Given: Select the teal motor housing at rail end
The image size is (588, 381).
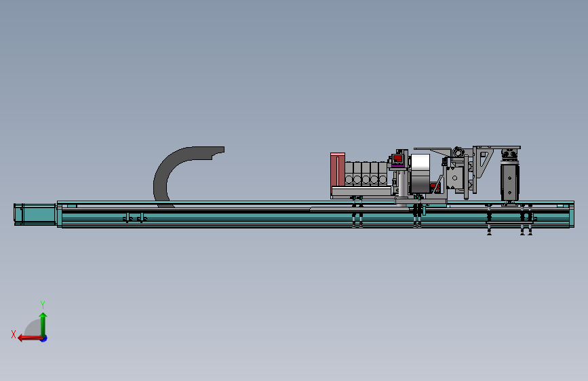Looking at the screenshot, I should point(35,214).
